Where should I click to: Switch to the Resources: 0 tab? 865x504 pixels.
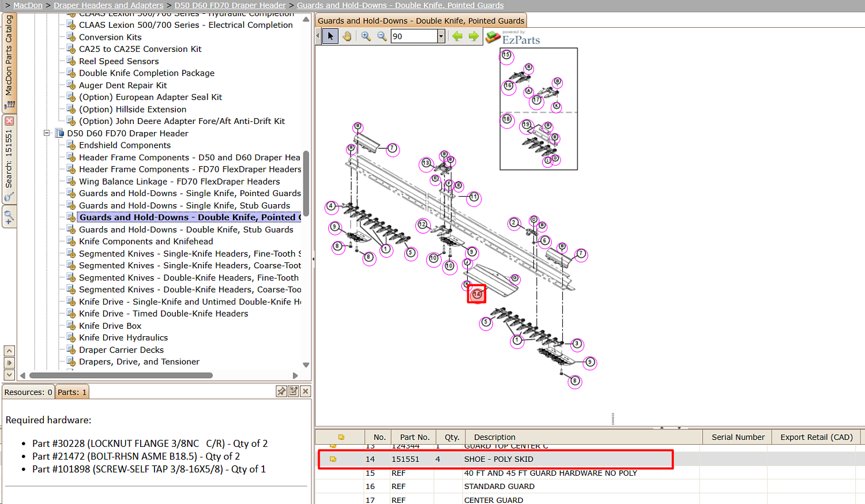28,392
